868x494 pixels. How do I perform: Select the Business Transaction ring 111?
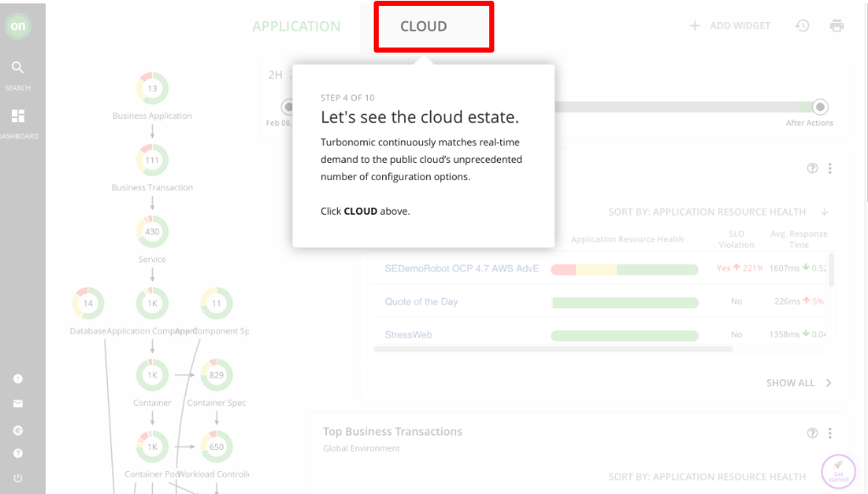point(152,160)
